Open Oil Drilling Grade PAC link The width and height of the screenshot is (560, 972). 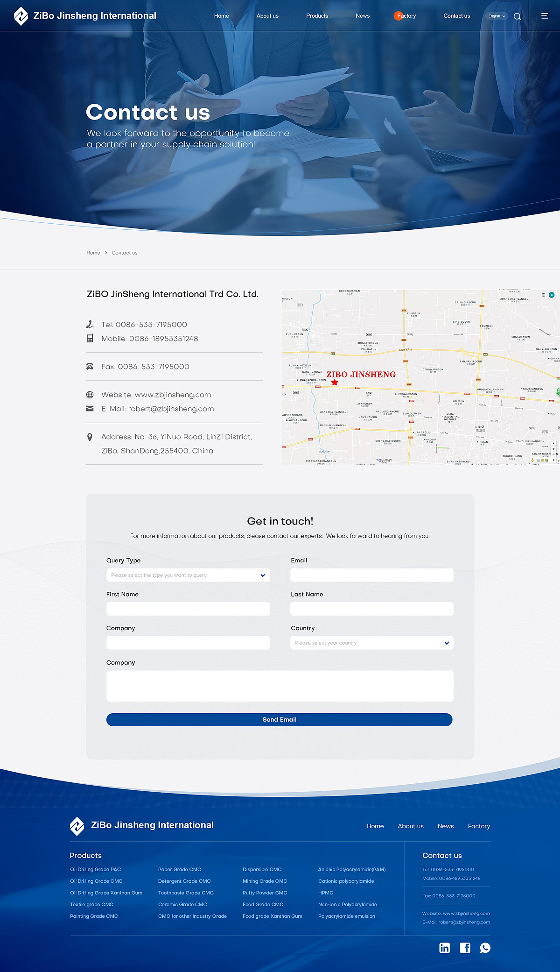tap(96, 869)
